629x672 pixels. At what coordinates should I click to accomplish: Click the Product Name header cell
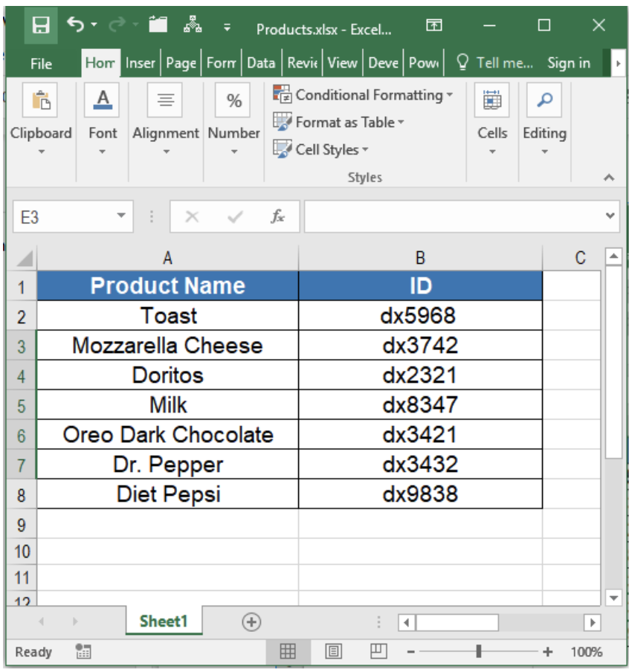tap(167, 285)
